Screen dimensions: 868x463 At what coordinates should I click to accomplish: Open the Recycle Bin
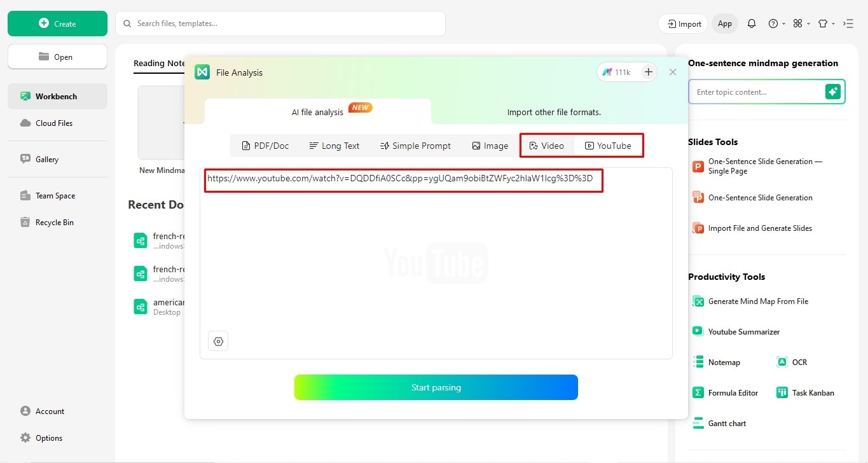pos(57,223)
